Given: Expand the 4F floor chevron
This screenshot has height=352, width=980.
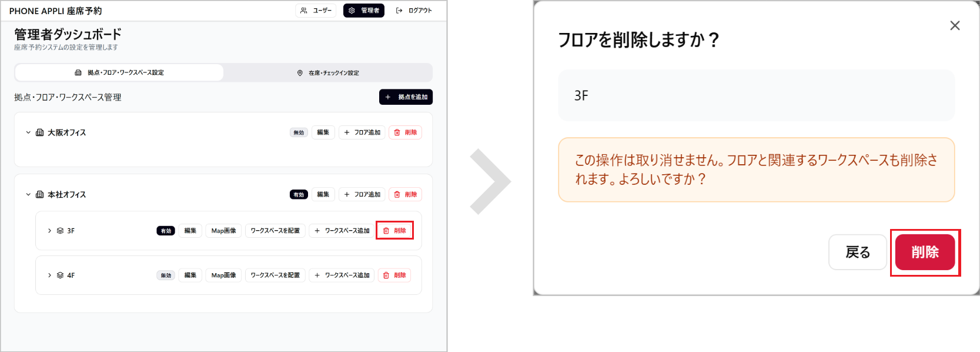Looking at the screenshot, I should 49,275.
